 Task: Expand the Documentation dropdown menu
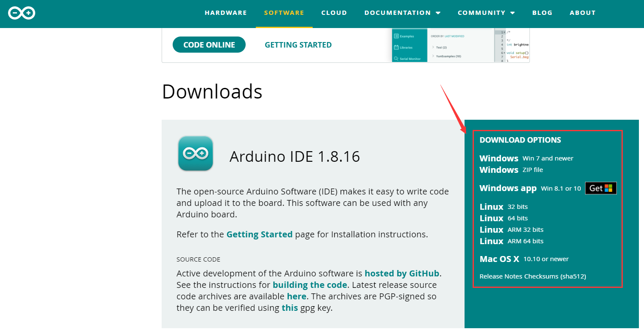(x=402, y=13)
